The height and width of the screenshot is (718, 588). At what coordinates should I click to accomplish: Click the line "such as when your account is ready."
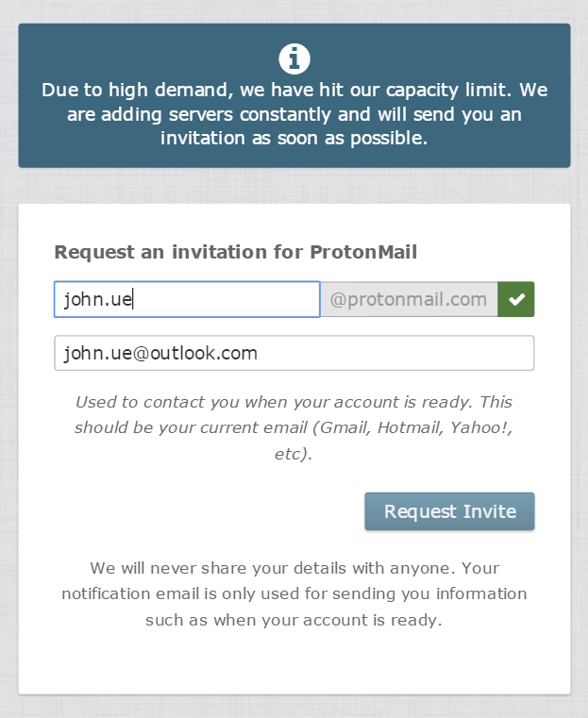294,620
